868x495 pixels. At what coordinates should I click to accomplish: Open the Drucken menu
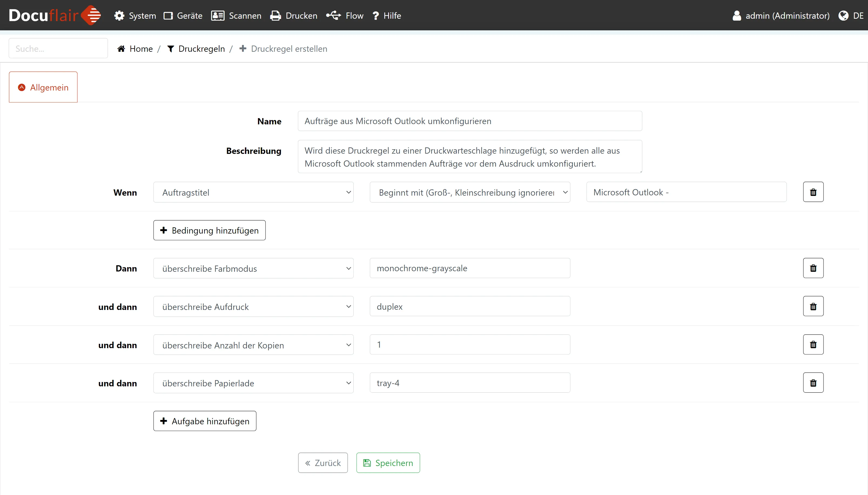click(294, 16)
